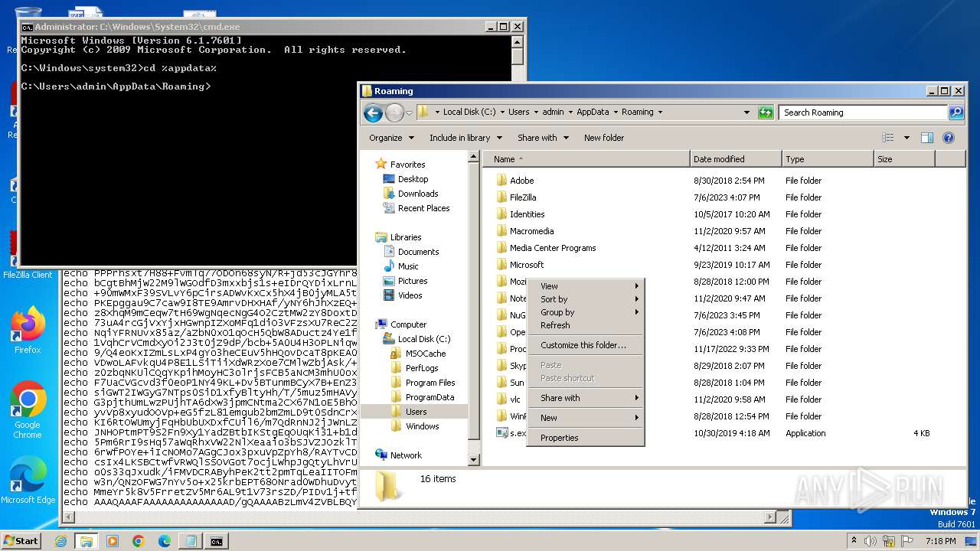Click the Search Roaming input field

point(864,112)
